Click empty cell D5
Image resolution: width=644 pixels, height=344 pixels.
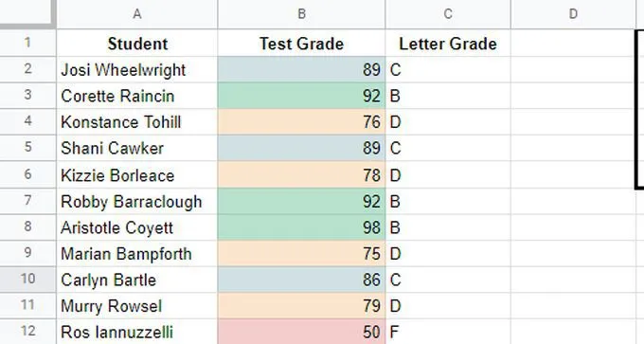click(x=573, y=148)
